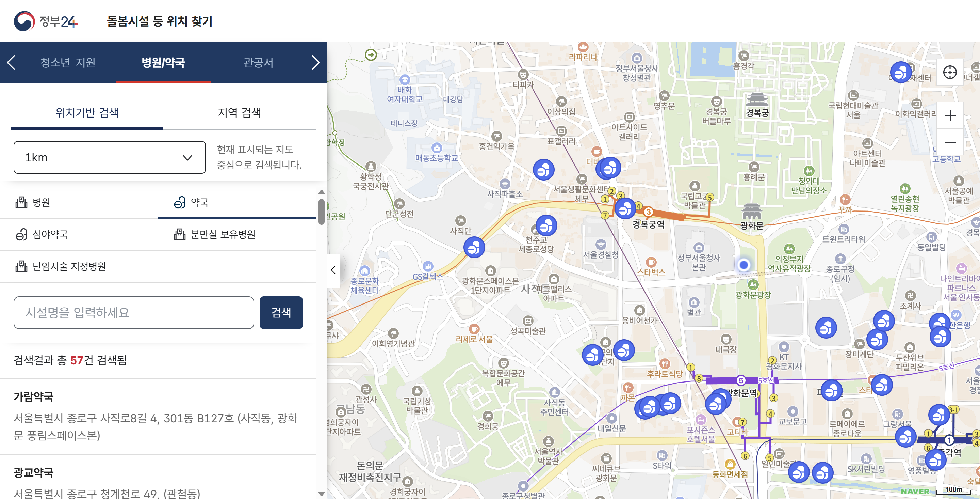Go to previous category with left arrow
The image size is (980, 499).
pos(11,62)
